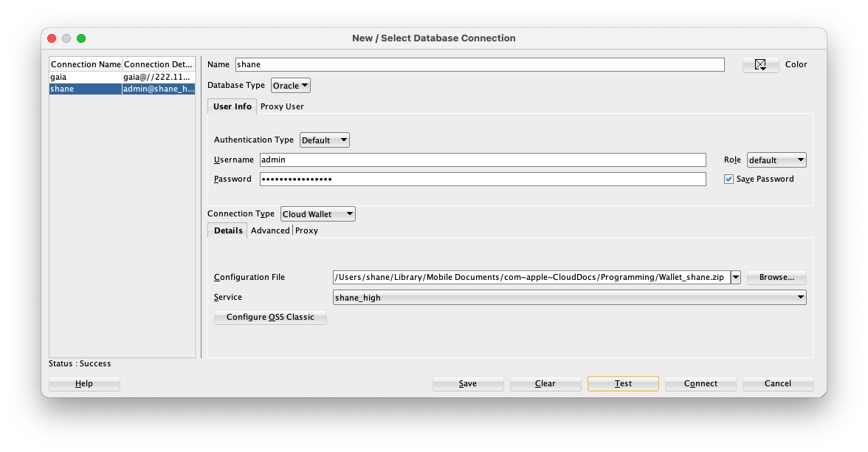Click the admin@shane_h... connection details cell
Image resolution: width=868 pixels, height=452 pixels.
tap(158, 89)
